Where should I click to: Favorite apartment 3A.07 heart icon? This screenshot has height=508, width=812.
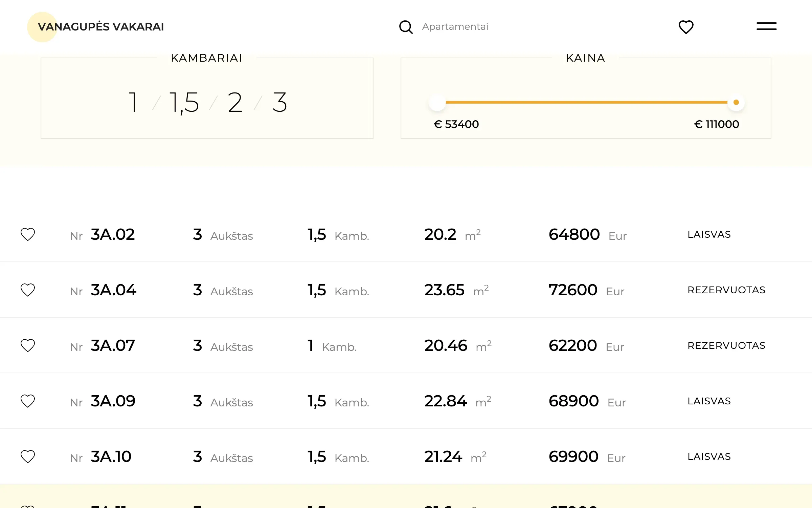pyautogui.click(x=28, y=345)
